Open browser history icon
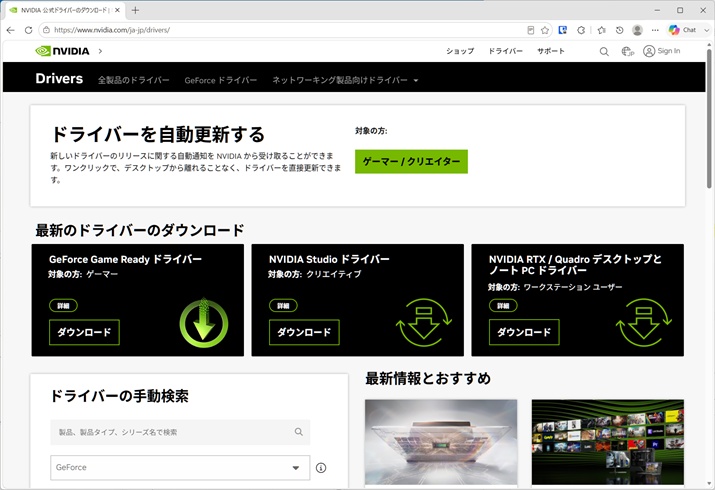This screenshot has height=490, width=715. (619, 30)
